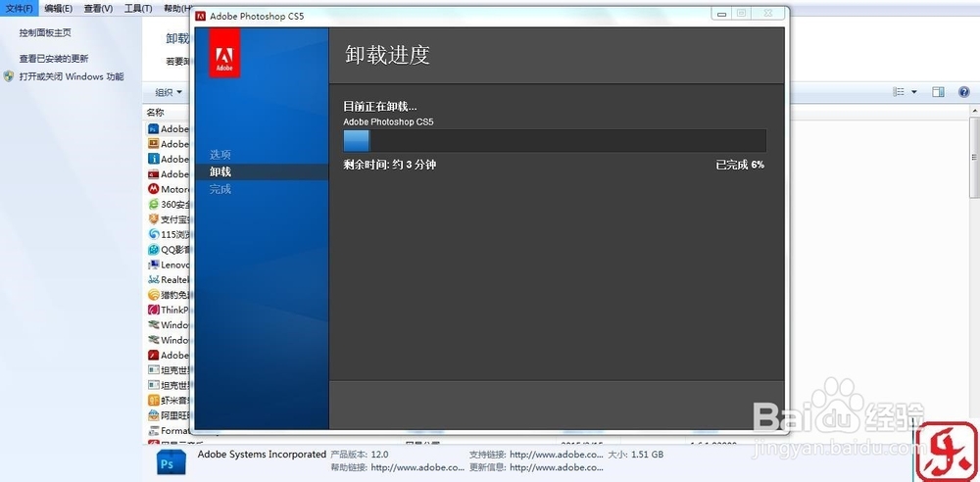
Task: Click the uninstall progress bar
Action: 555,141
